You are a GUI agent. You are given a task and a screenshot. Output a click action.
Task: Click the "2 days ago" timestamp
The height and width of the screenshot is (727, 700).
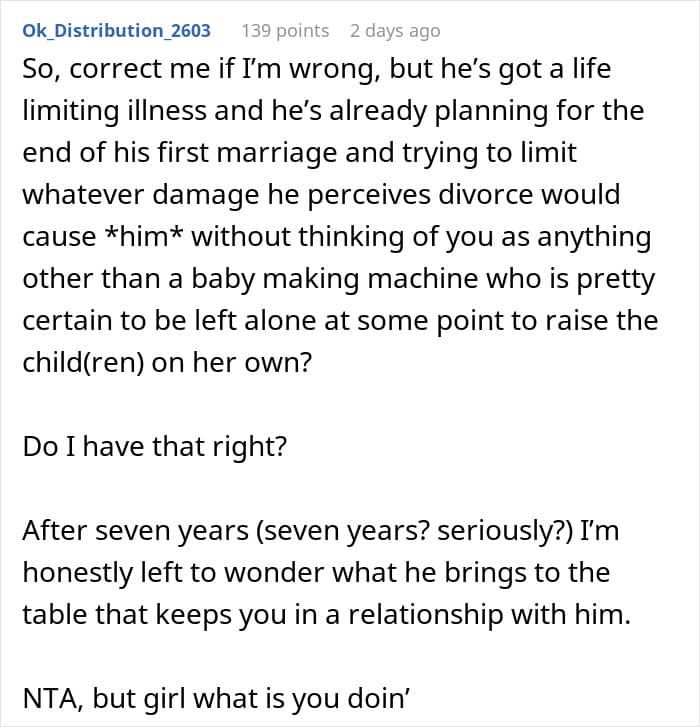pyautogui.click(x=395, y=30)
